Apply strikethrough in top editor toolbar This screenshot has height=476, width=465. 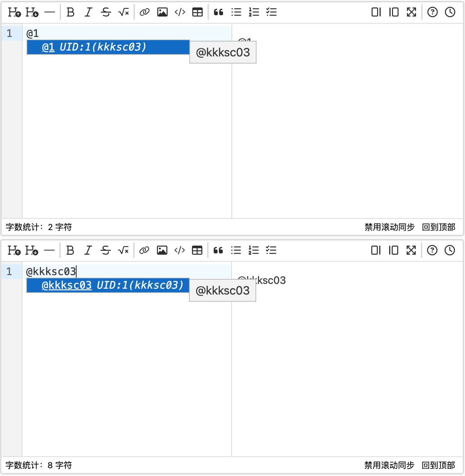[106, 12]
